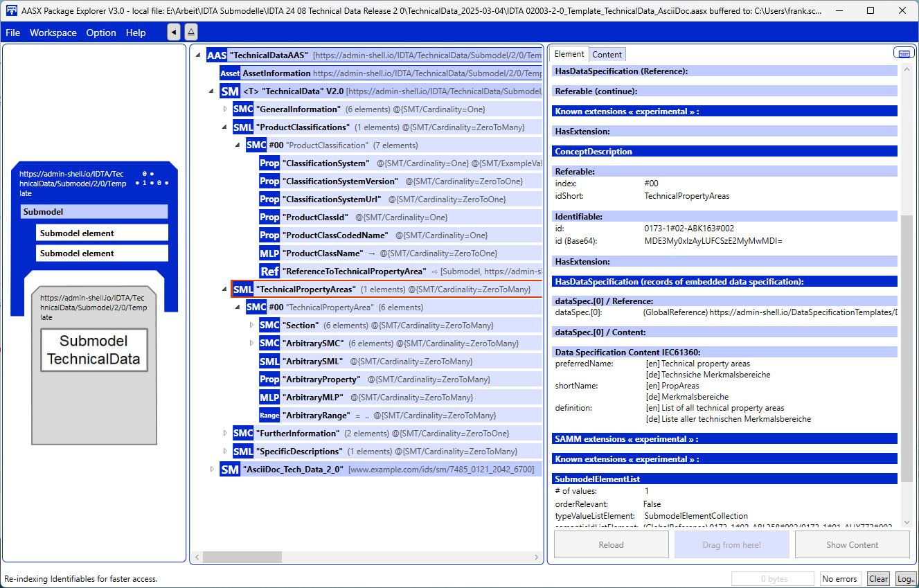The width and height of the screenshot is (919, 588).
Task: Click the SMC badge of GeneralInformation
Action: [243, 109]
